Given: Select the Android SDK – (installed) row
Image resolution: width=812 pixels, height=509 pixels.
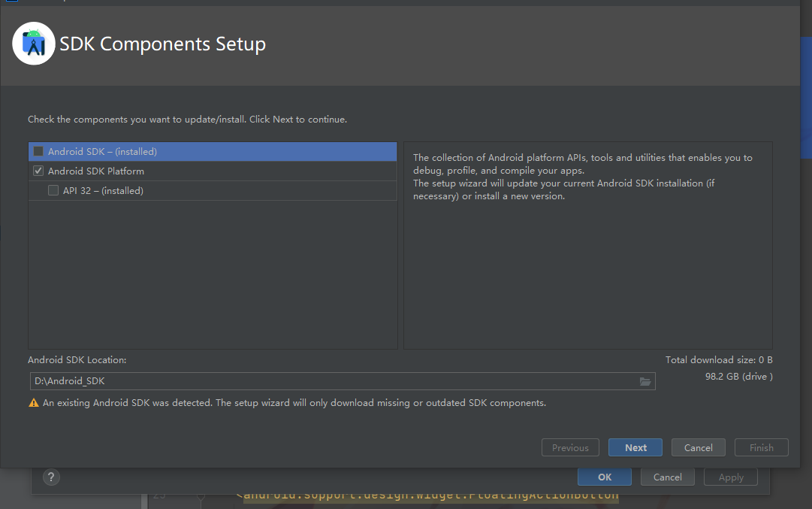Looking at the screenshot, I should tap(213, 151).
